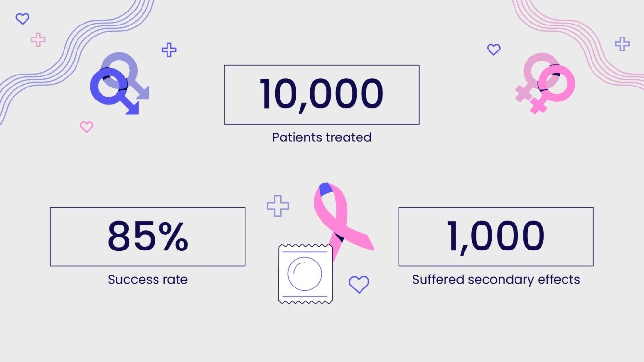Click the 1,000 figure box
The height and width of the screenshot is (362, 644).
[x=496, y=237]
